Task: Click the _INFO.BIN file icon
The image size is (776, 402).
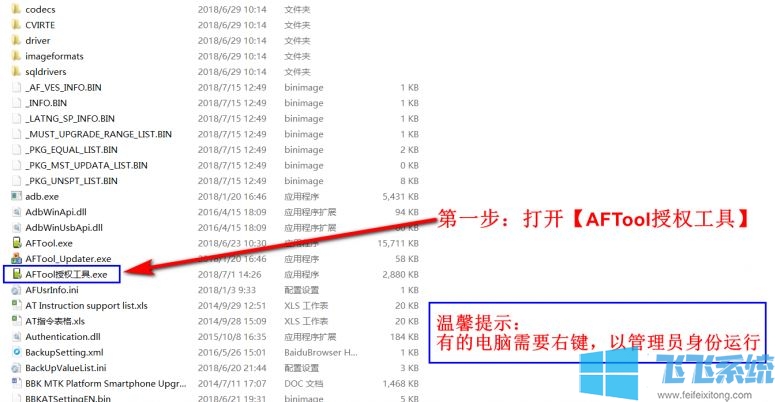Action: tap(16, 103)
